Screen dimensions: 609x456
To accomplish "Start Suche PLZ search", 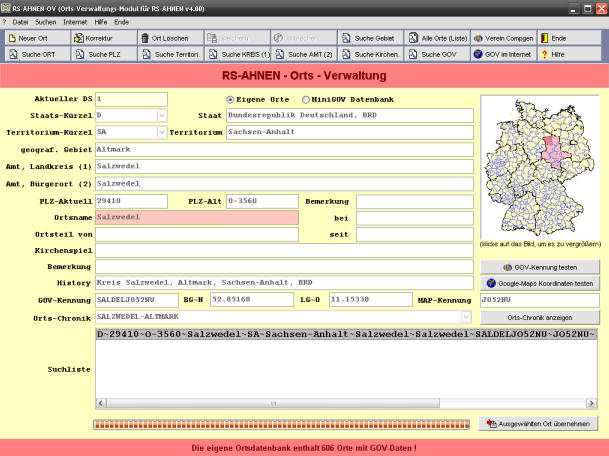I will [104, 54].
